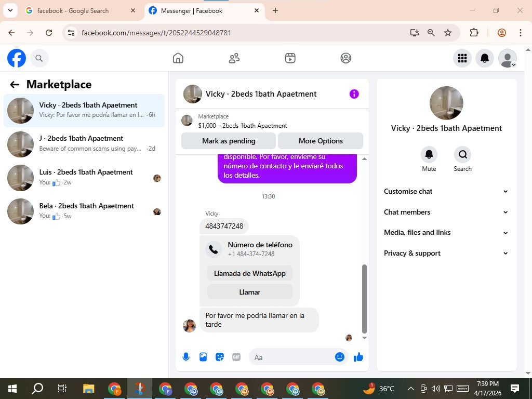
Task: Show hidden system tray icons chevron
Action: pyautogui.click(x=410, y=389)
